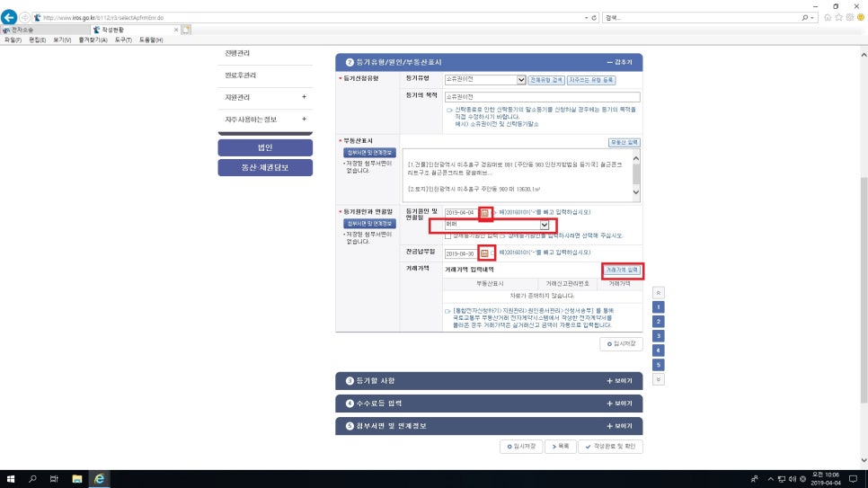Click the side navigator up double-chevron
868x488 pixels.
click(659, 292)
